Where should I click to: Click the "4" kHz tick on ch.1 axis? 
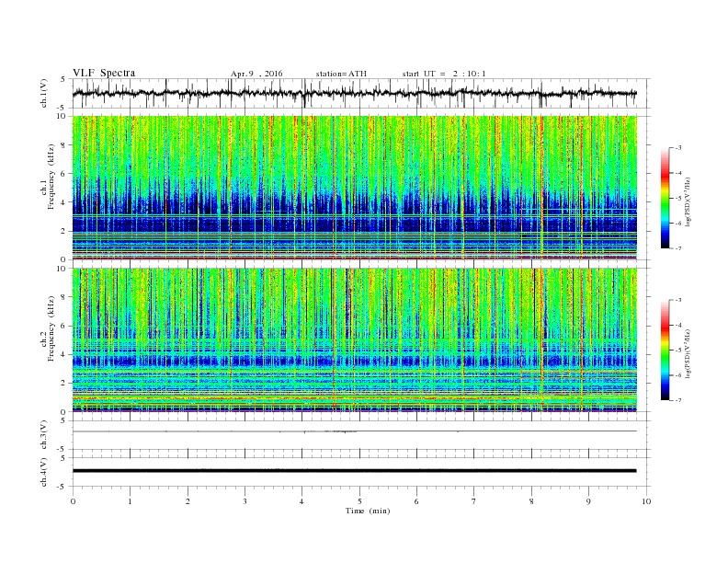tap(64, 202)
